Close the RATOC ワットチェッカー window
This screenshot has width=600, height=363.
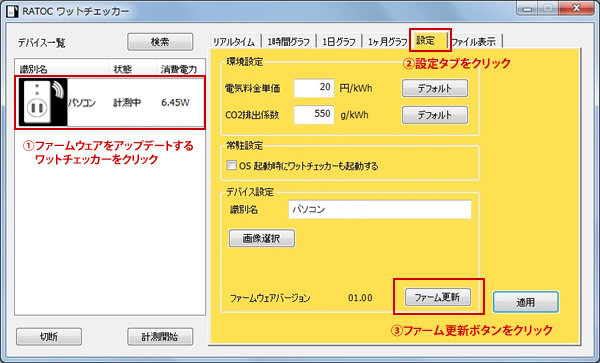coord(576,8)
